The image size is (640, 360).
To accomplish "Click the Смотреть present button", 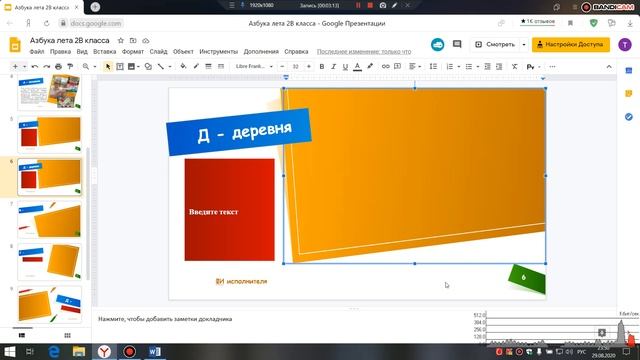I will pyautogui.click(x=496, y=44).
